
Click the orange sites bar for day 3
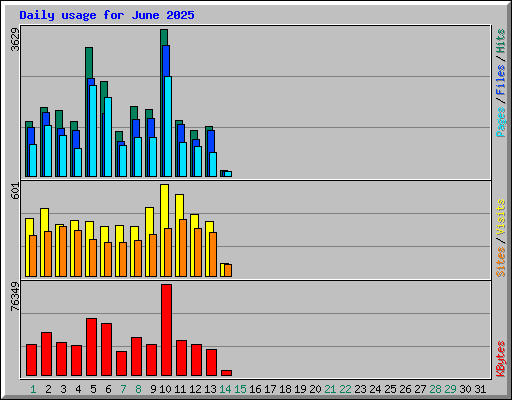[63, 251]
